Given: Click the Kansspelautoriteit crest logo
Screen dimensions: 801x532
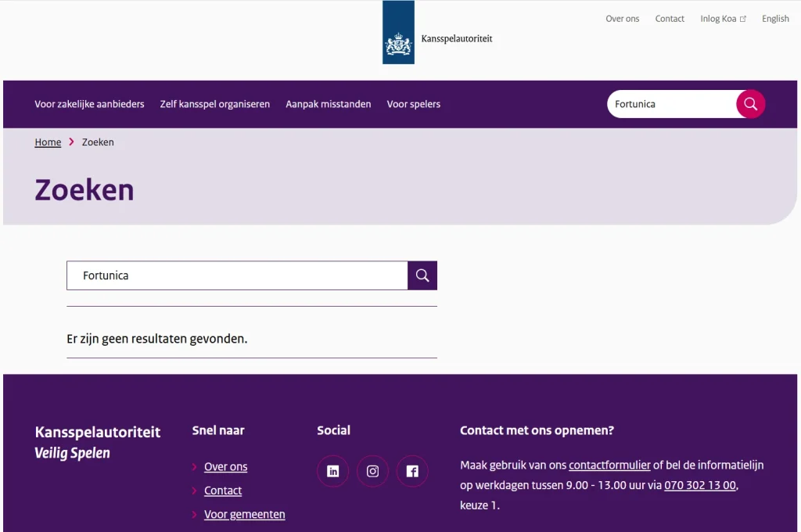Looking at the screenshot, I should point(398,32).
